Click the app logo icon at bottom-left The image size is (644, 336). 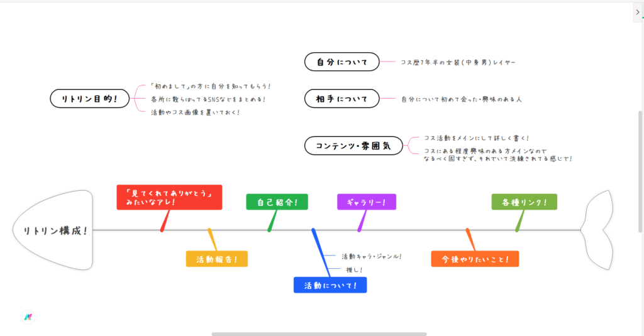28,317
